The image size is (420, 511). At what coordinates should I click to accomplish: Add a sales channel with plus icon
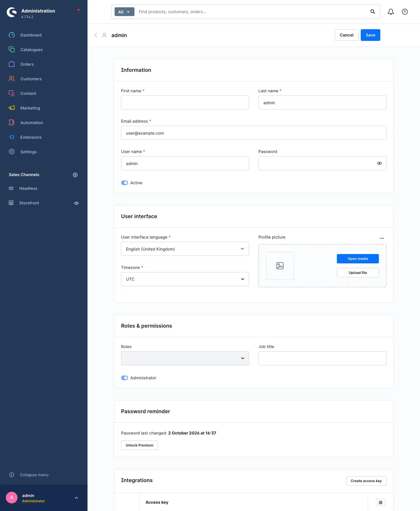tap(75, 175)
